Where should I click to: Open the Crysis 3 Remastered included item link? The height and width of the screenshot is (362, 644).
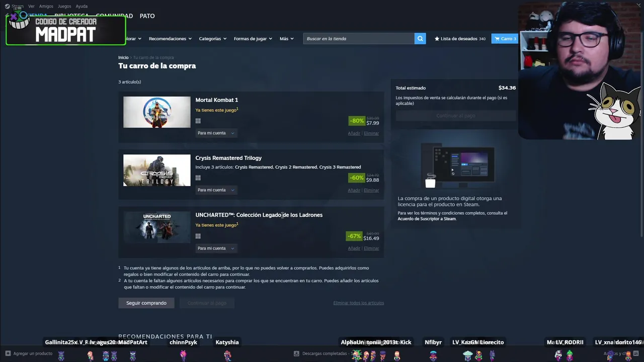pyautogui.click(x=340, y=167)
